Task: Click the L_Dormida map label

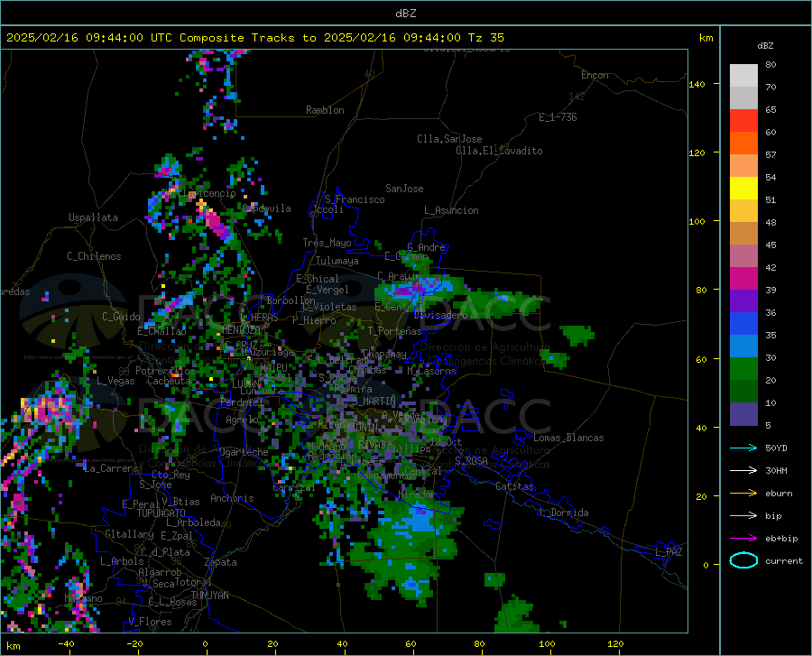Action: [563, 513]
